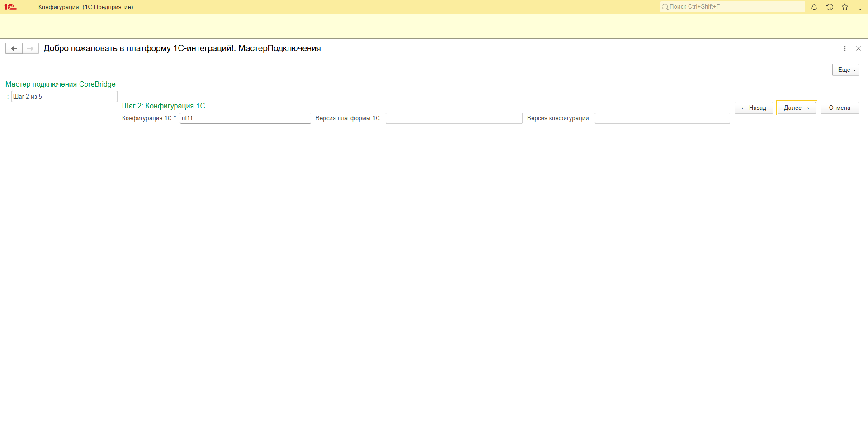Viewport: 868px width, 427px height.
Task: Click the 1C logo icon
Action: [x=10, y=7]
